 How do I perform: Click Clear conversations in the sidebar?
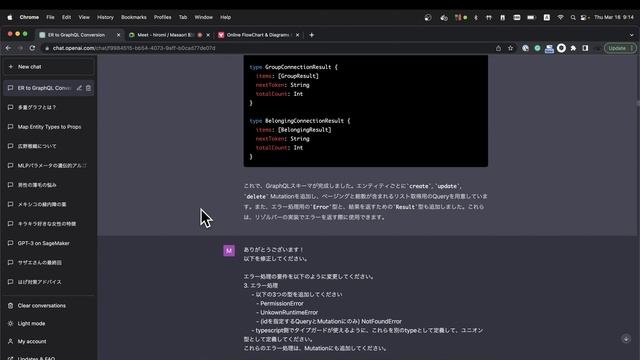49,305
